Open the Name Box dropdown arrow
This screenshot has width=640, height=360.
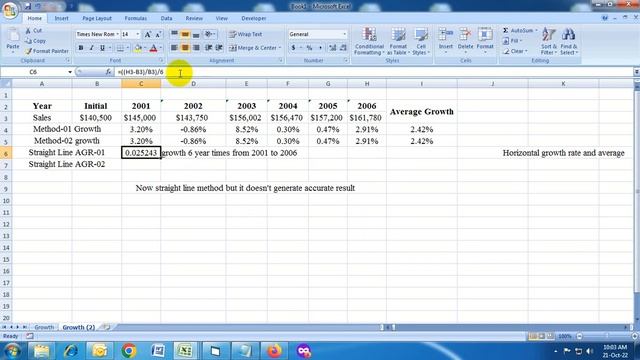tap(70, 72)
